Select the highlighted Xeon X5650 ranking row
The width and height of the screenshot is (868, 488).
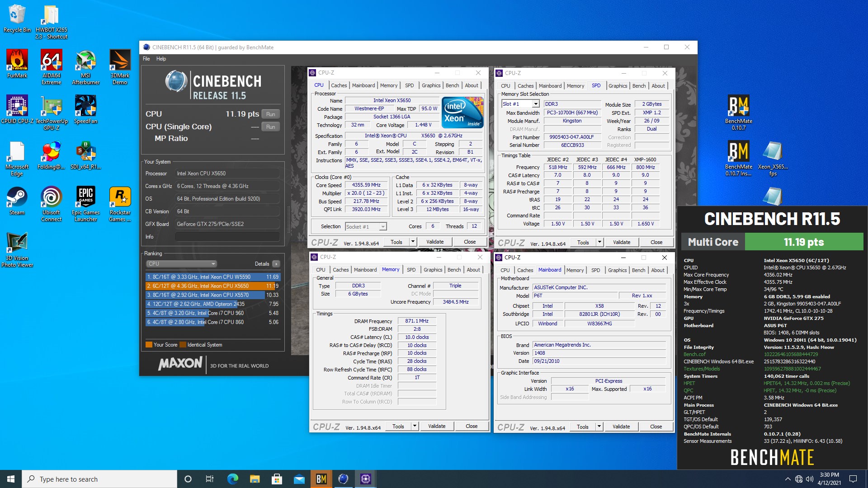pos(212,286)
